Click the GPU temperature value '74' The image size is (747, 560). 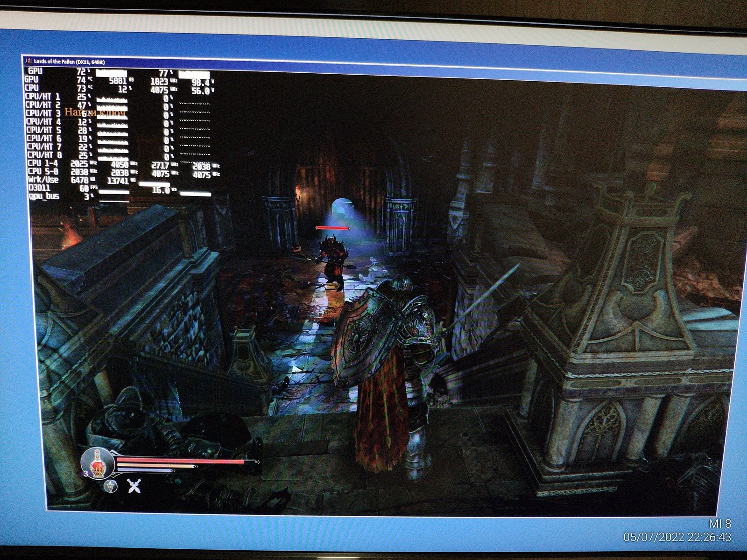tap(81, 80)
